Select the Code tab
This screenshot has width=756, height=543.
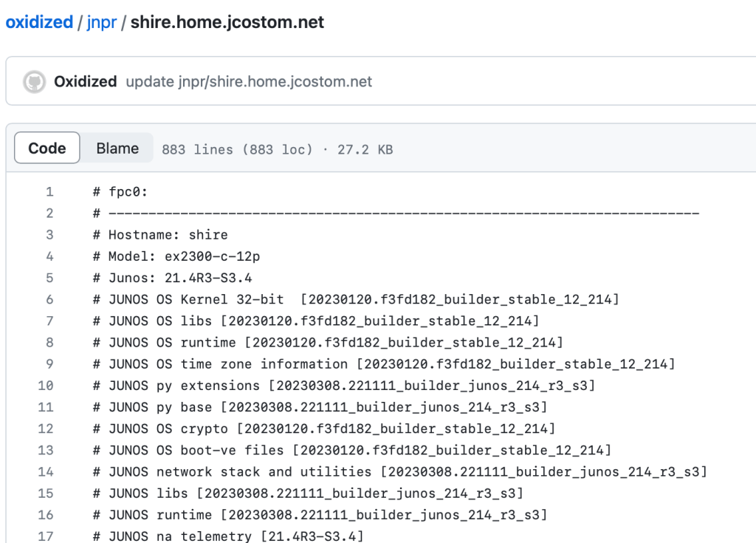(x=47, y=148)
